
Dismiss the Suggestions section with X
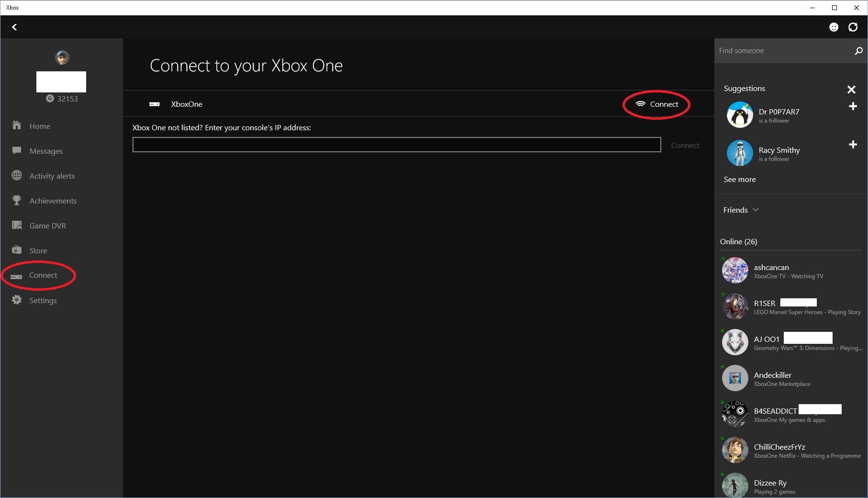point(851,90)
